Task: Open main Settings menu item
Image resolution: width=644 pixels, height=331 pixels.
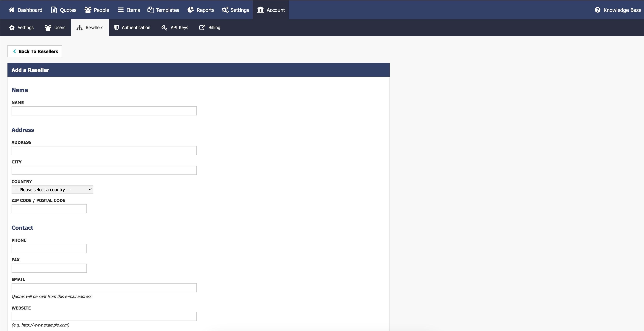Action: (x=236, y=10)
